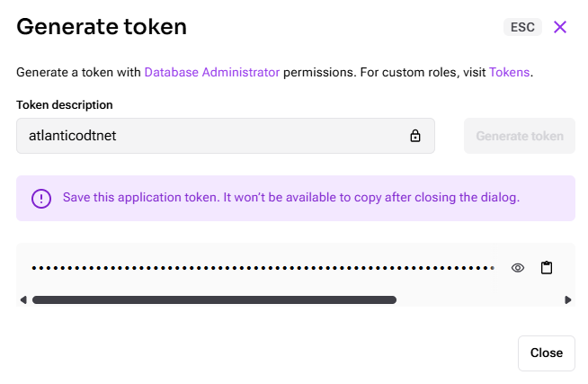Click the 'Save this application token' warning text
Image resolution: width=588 pixels, height=384 pixels.
click(290, 197)
